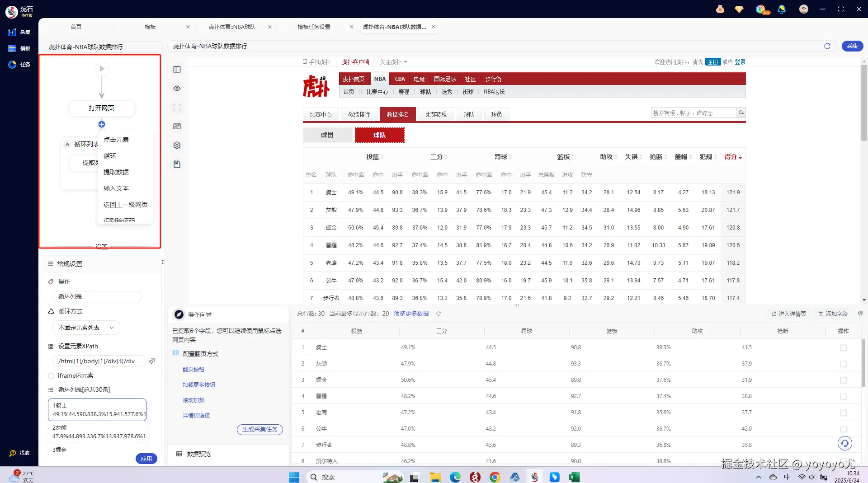The width and height of the screenshot is (868, 483).
Task: Sort the table by 抢断 column
Action: coord(658,157)
